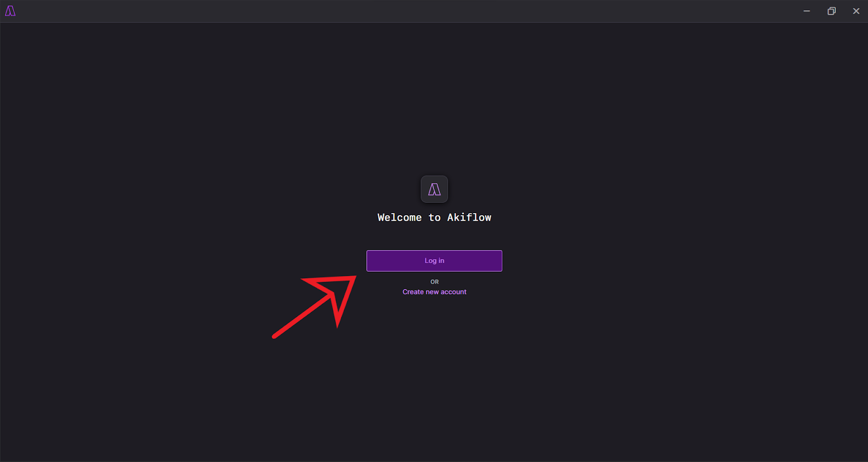Image resolution: width=868 pixels, height=462 pixels.
Task: Sign in using the Log in button
Action: [435, 261]
